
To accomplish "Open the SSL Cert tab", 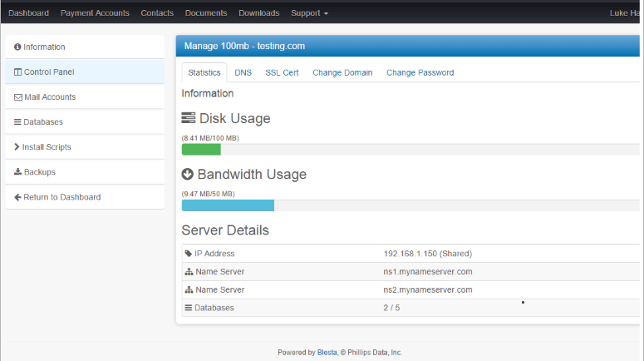I will click(282, 72).
